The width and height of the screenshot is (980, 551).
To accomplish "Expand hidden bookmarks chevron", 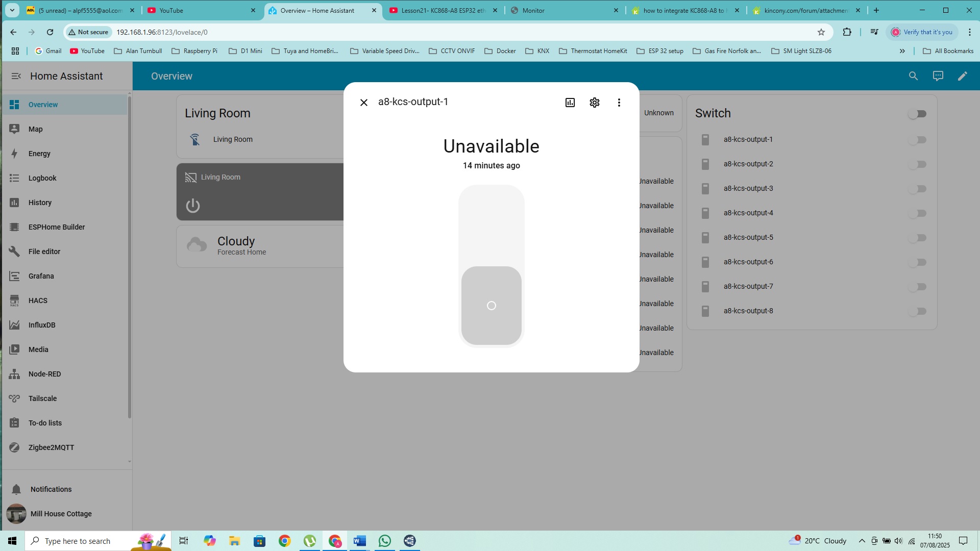I will (x=902, y=51).
